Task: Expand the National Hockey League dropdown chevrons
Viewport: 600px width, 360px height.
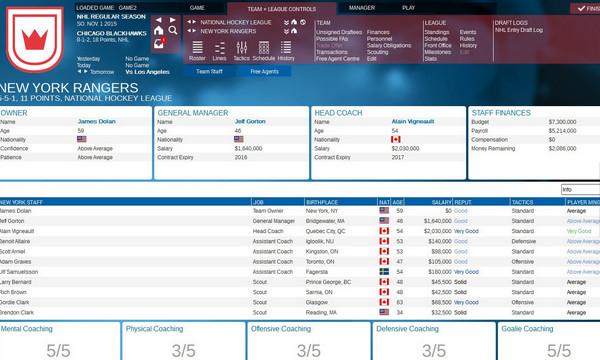Action: tap(286, 22)
